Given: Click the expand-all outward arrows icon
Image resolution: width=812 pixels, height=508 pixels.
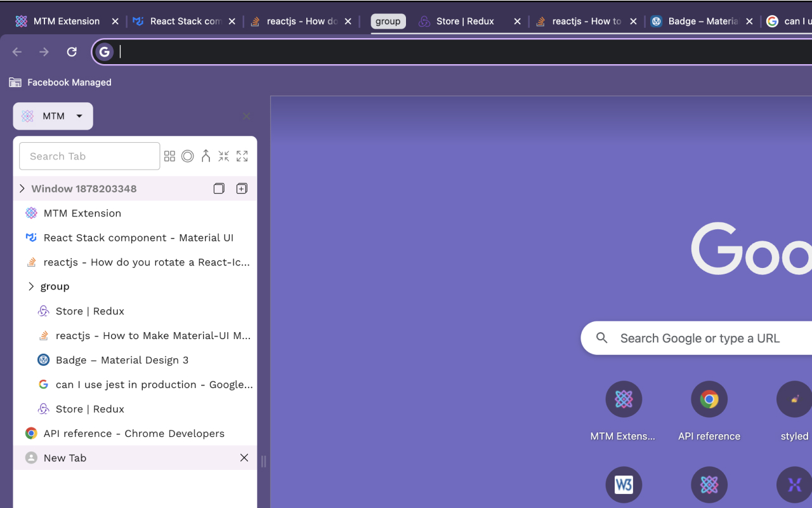Looking at the screenshot, I should pyautogui.click(x=242, y=156).
